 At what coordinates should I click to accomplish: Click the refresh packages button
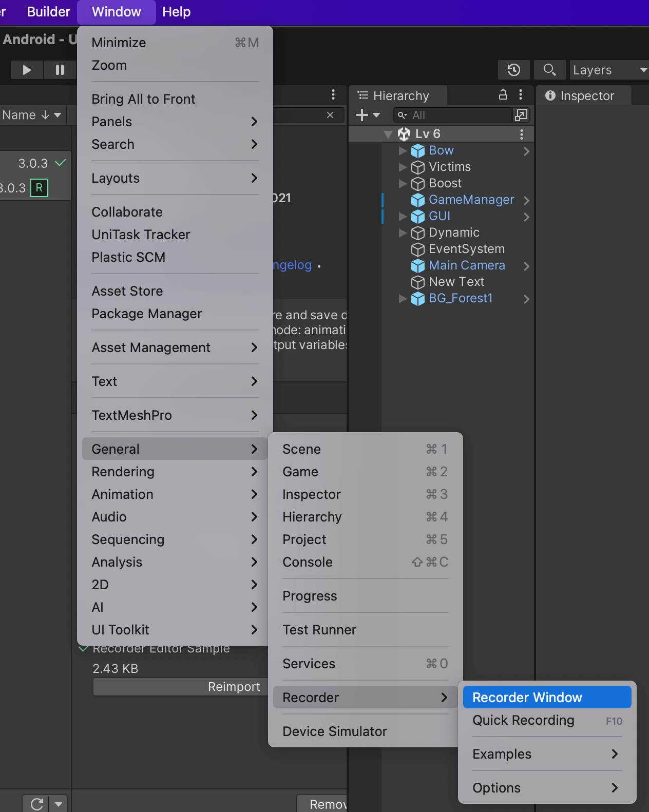pos(36,804)
